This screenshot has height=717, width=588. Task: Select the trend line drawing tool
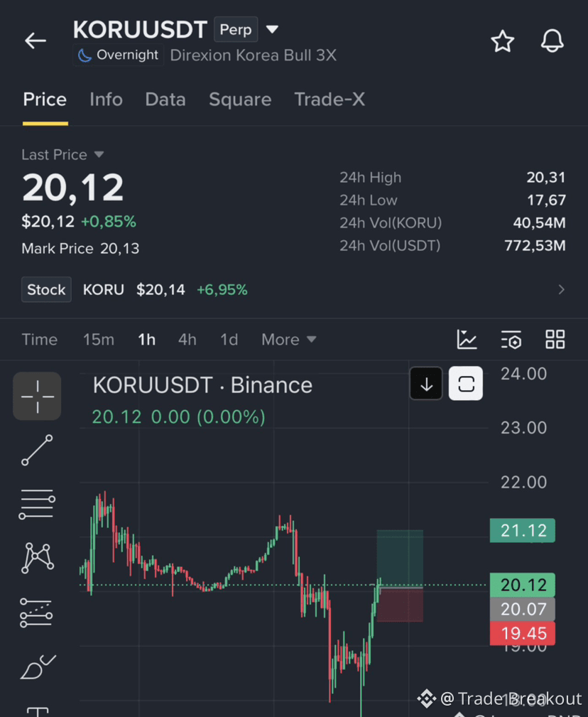point(37,450)
